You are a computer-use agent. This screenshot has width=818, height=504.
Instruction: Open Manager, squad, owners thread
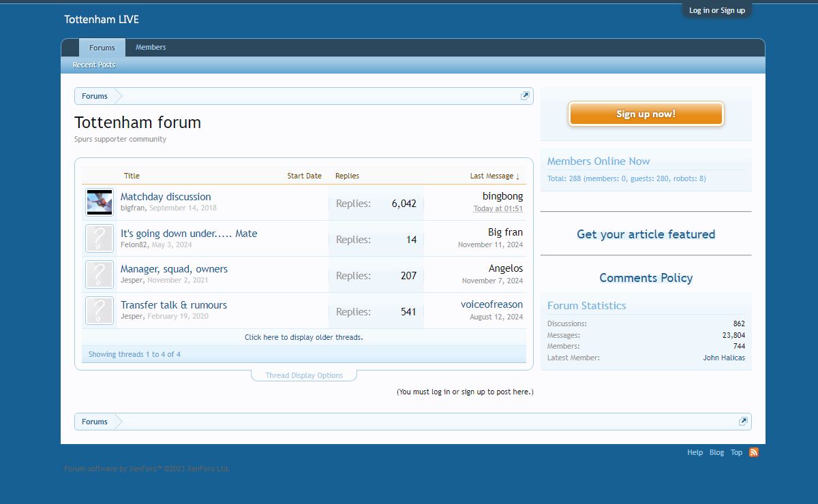point(174,269)
